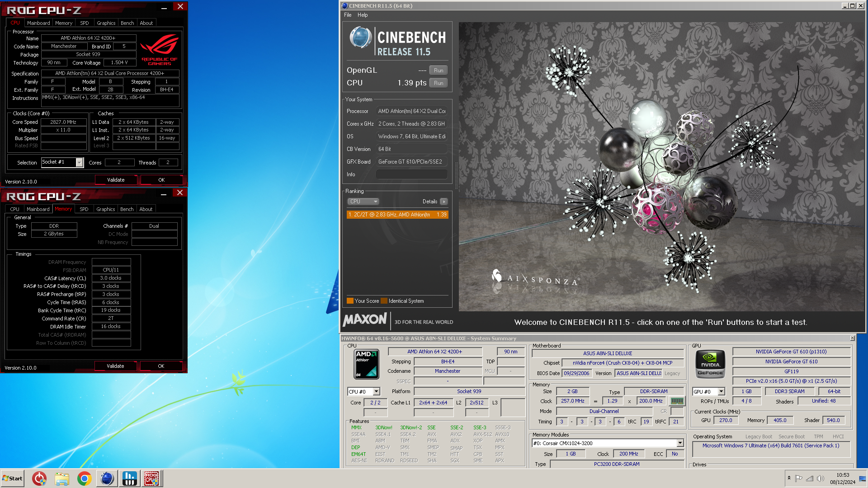Open the Windows Start menu
Screen dimensions: 868x488
[x=13, y=479]
